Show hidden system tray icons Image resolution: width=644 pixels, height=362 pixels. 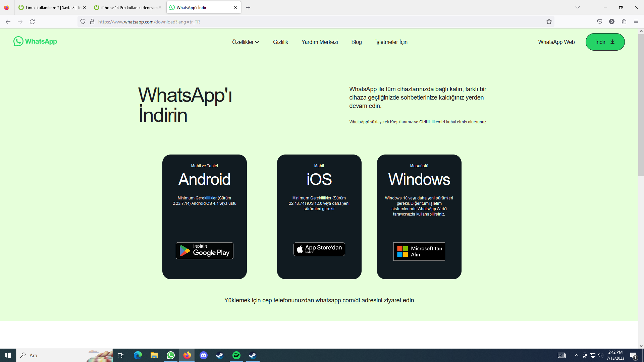coord(576,355)
